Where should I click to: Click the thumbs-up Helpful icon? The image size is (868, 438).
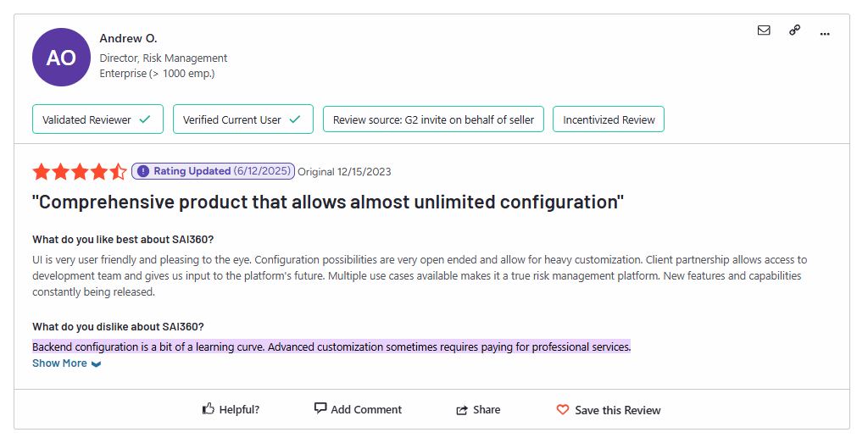click(x=209, y=409)
